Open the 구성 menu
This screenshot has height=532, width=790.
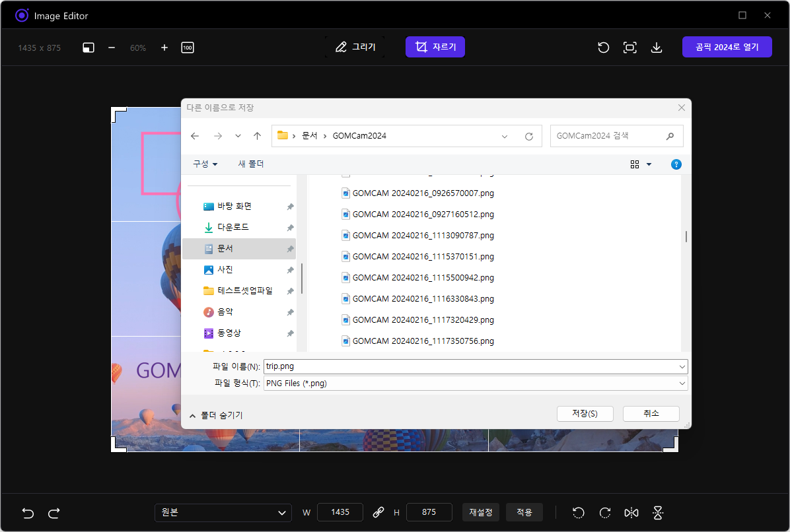click(x=205, y=164)
